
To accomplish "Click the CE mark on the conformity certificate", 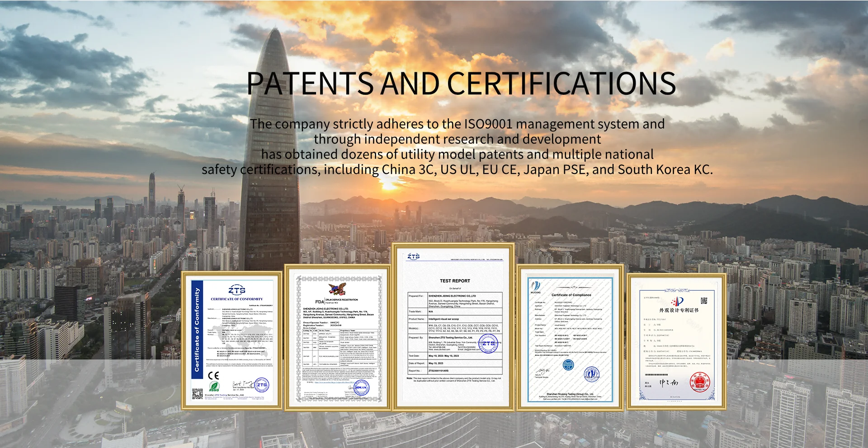I will [x=213, y=375].
